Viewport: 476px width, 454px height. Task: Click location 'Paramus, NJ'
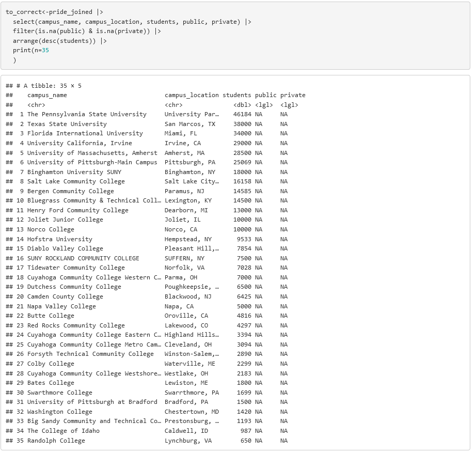pyautogui.click(x=184, y=191)
